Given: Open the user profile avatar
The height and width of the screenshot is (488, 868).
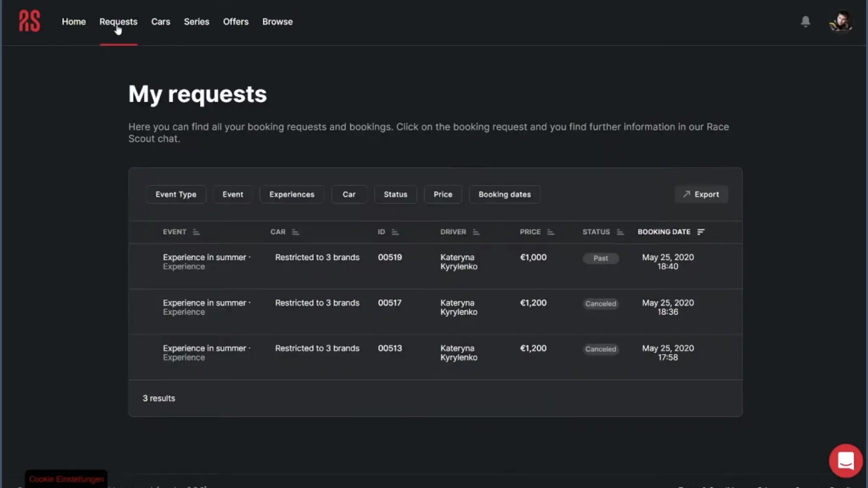Looking at the screenshot, I should (841, 21).
